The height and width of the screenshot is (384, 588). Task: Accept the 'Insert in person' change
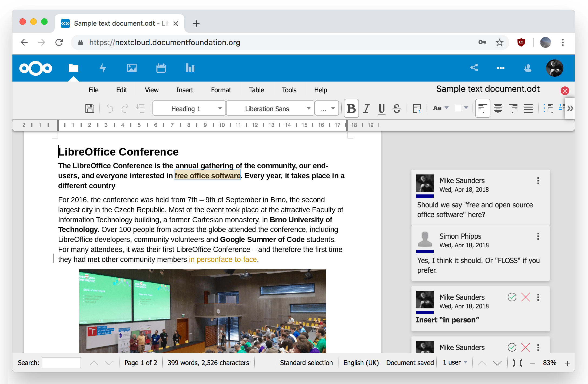tap(512, 297)
